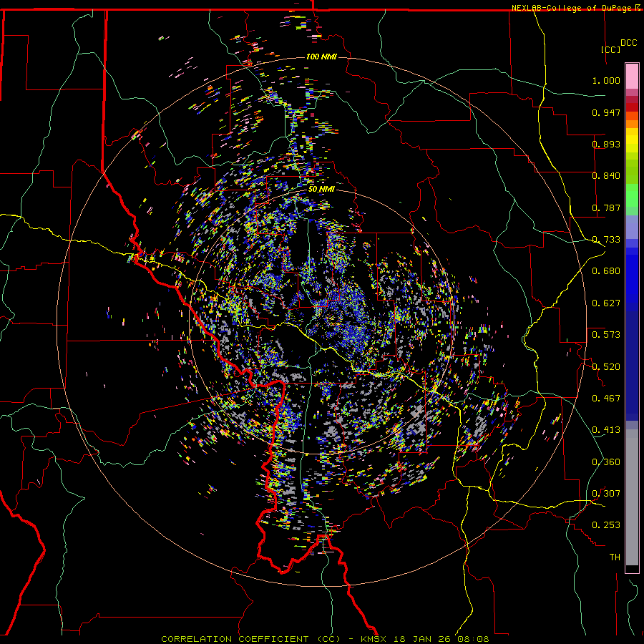The width and height of the screenshot is (644, 644).
Task: Select the 0.787 legend value
Action: pyautogui.click(x=606, y=208)
